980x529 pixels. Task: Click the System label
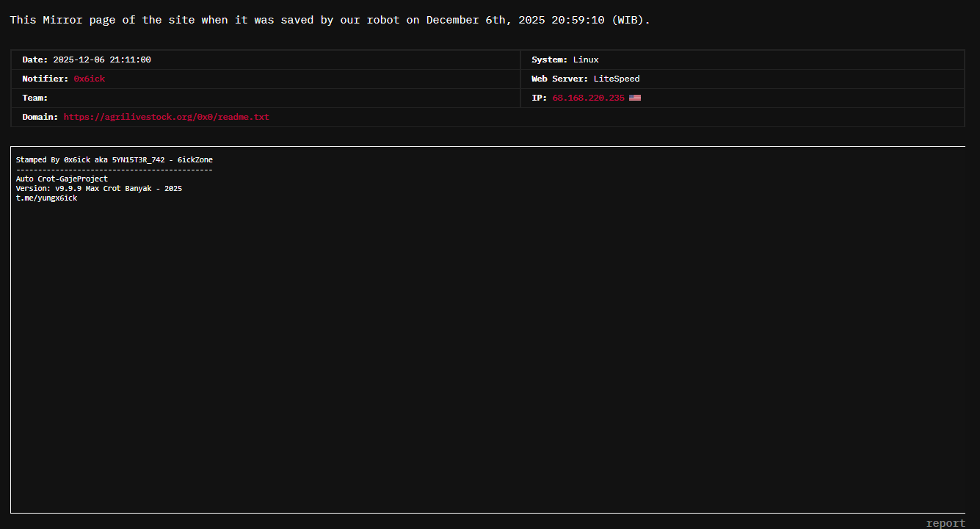(x=549, y=60)
